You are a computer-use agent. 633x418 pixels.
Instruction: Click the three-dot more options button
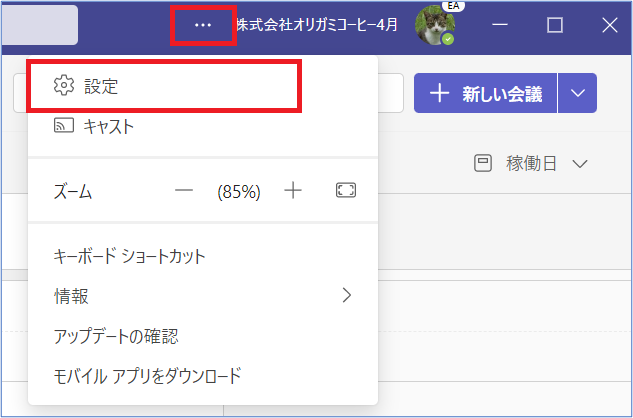click(x=203, y=25)
